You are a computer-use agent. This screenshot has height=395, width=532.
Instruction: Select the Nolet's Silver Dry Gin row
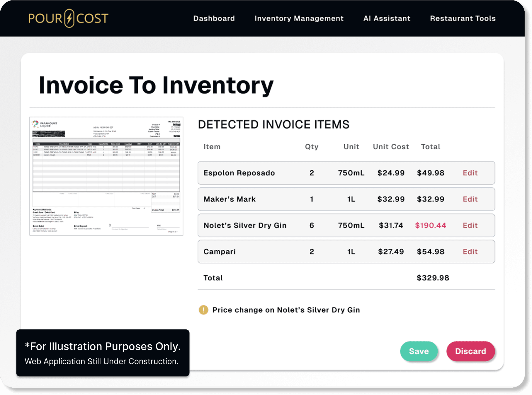[322, 225]
